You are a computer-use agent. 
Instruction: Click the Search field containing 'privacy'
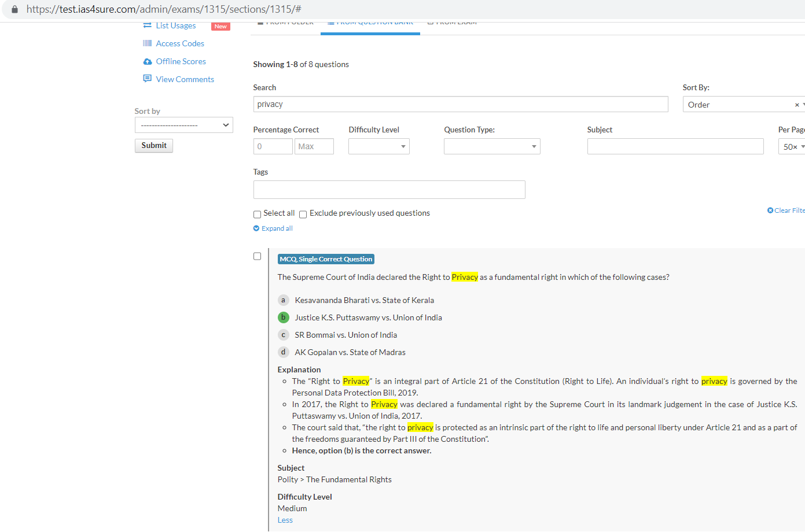[460, 104]
